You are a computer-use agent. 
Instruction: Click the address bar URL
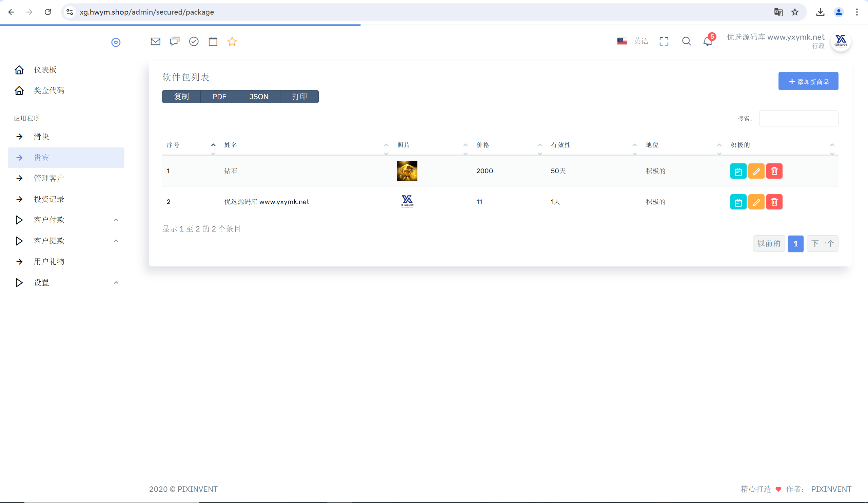pos(147,12)
